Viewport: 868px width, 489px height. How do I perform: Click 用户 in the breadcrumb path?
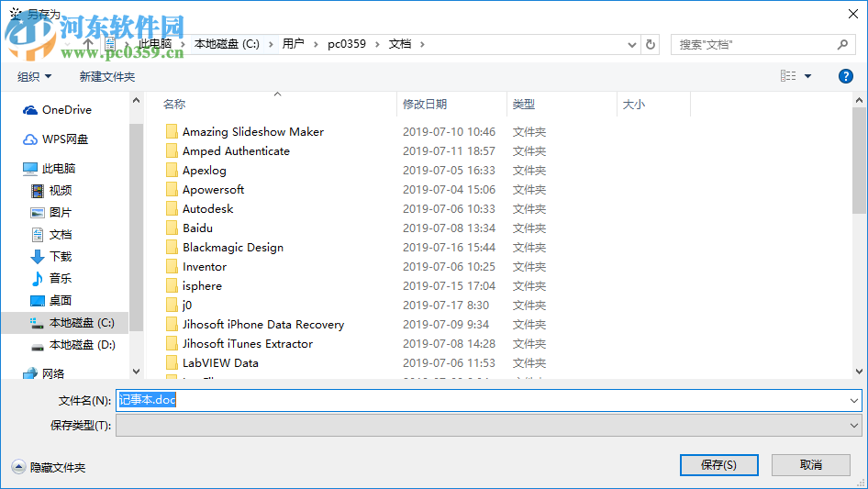point(293,44)
